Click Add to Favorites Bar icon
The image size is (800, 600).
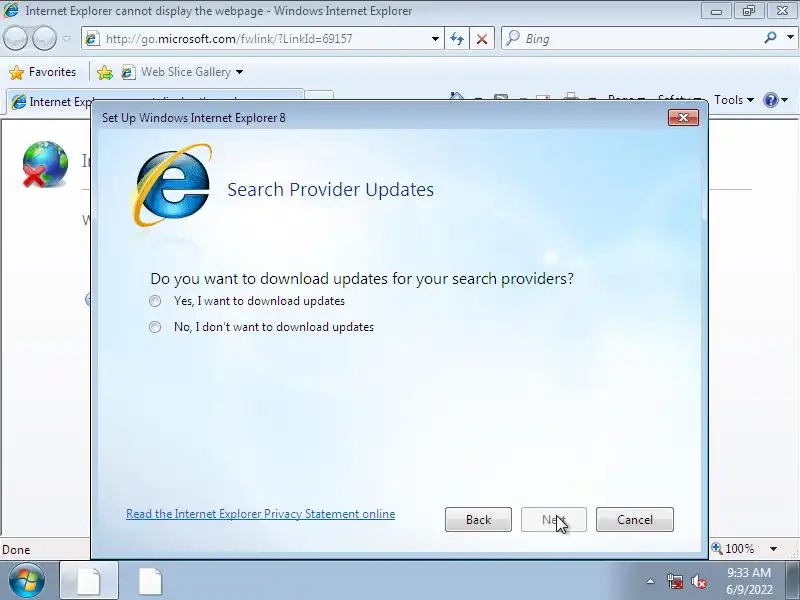click(x=105, y=72)
